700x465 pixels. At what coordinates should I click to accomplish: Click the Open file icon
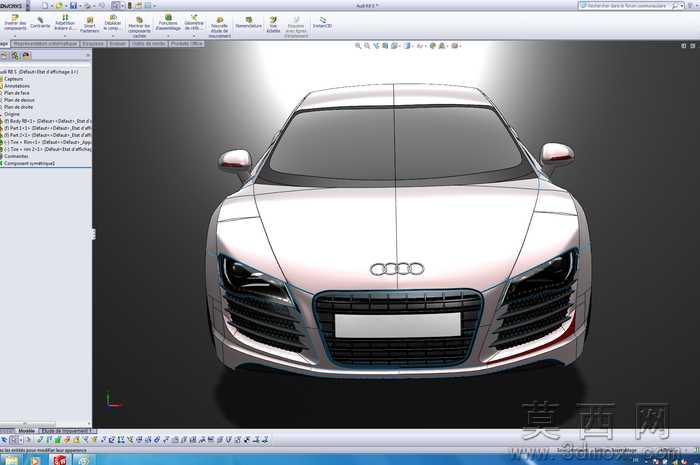click(x=59, y=6)
